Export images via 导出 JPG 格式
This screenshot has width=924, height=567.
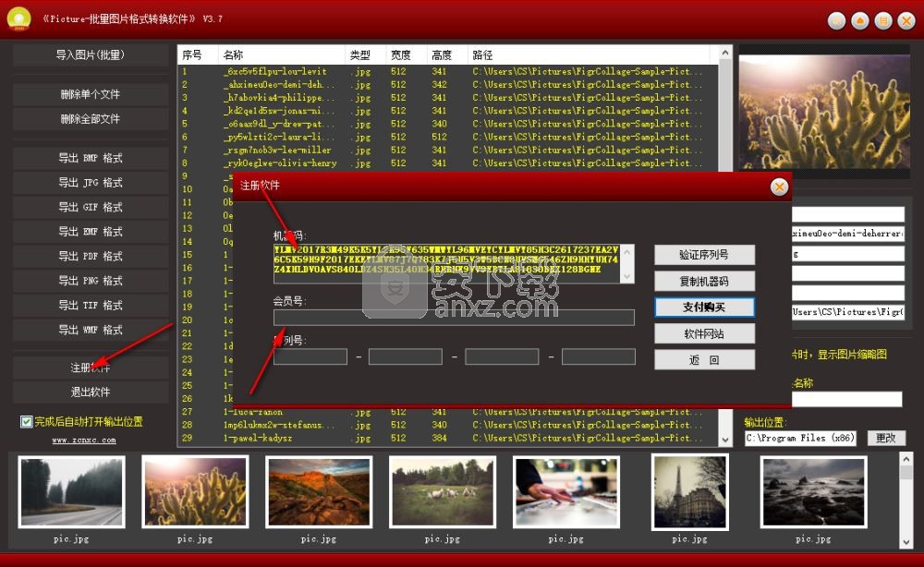point(91,183)
